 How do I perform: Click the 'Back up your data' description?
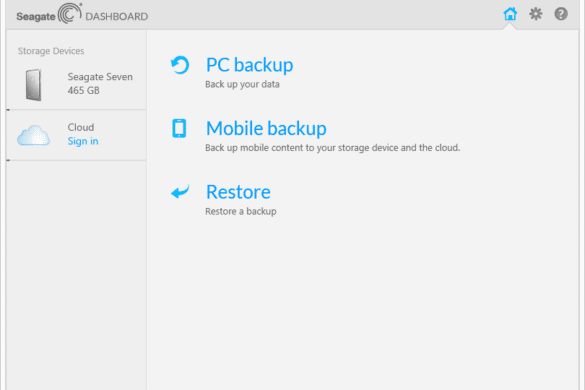coord(242,84)
